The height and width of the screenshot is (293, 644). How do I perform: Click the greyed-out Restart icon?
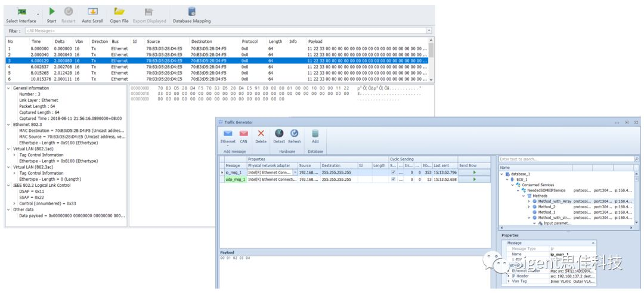point(69,11)
